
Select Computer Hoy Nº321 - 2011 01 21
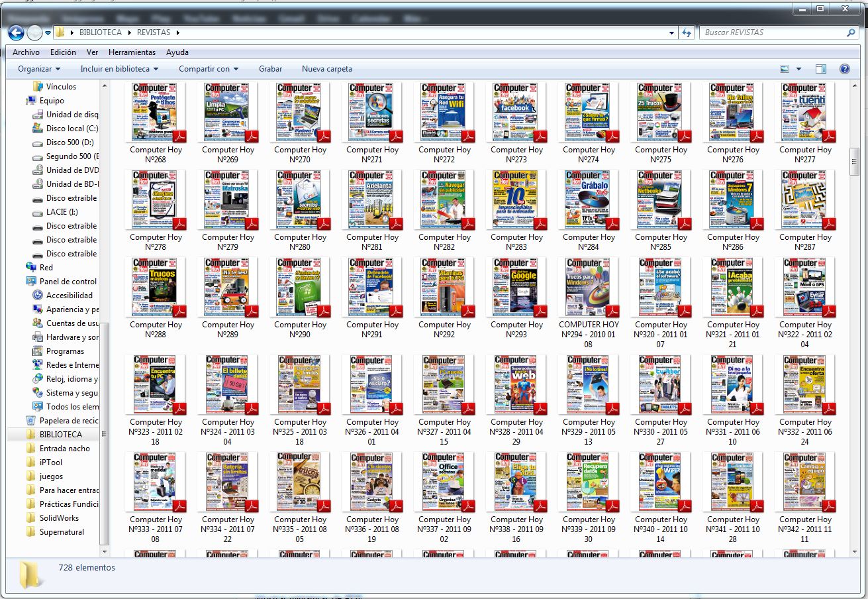point(734,303)
